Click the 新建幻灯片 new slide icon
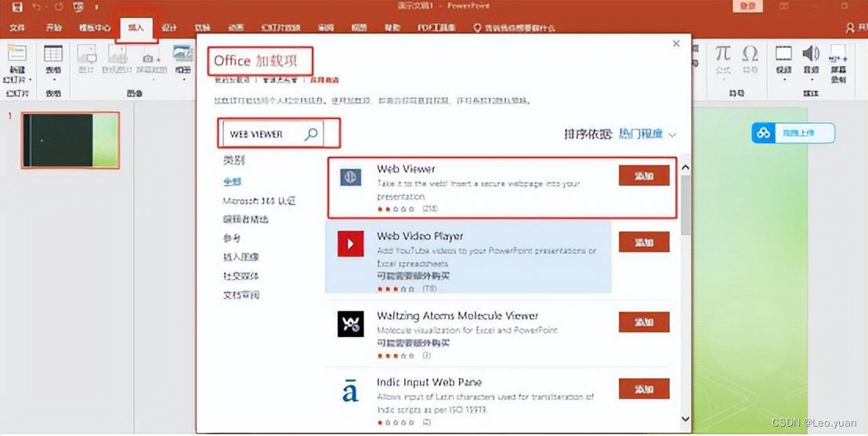 click(16, 53)
